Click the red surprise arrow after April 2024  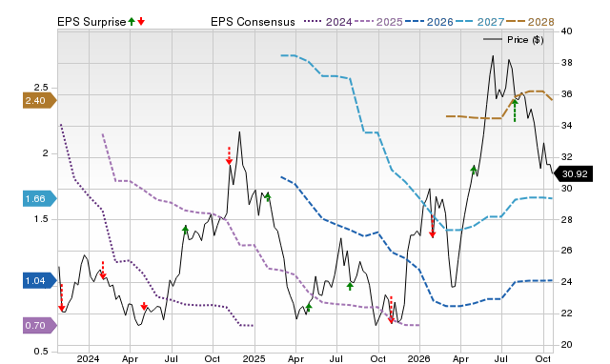pos(144,306)
